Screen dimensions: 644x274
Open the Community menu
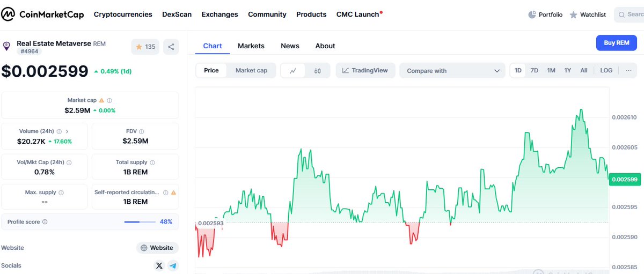click(x=267, y=14)
